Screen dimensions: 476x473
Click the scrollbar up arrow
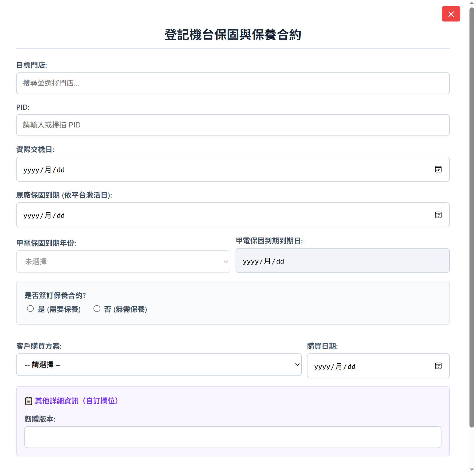point(472,3)
